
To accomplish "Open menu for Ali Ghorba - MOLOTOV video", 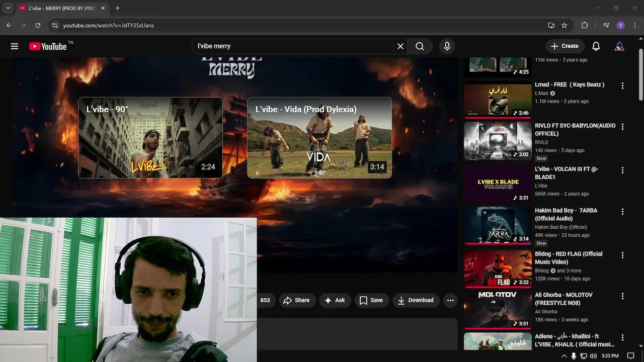I will (622, 296).
